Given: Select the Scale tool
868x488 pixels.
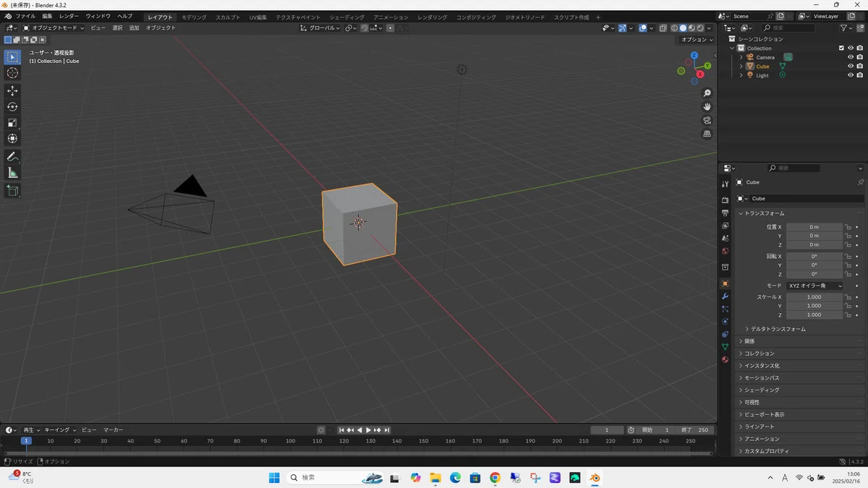Looking at the screenshot, I should click(x=12, y=122).
